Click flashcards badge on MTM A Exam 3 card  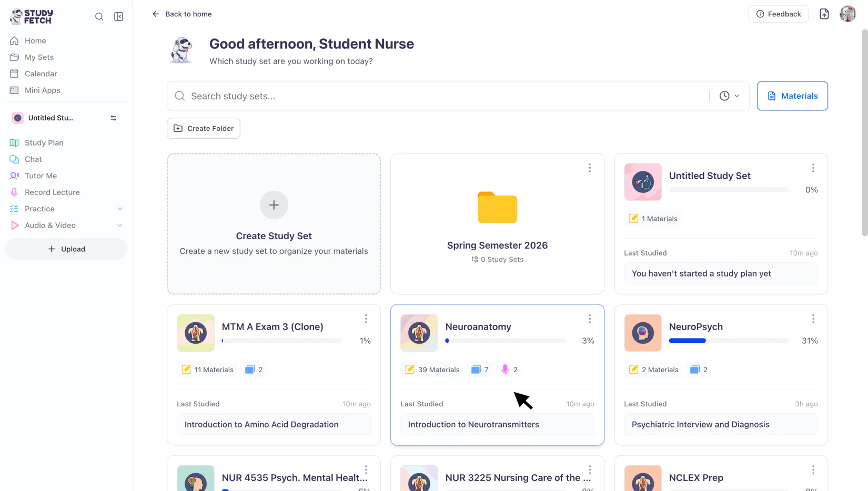point(254,370)
